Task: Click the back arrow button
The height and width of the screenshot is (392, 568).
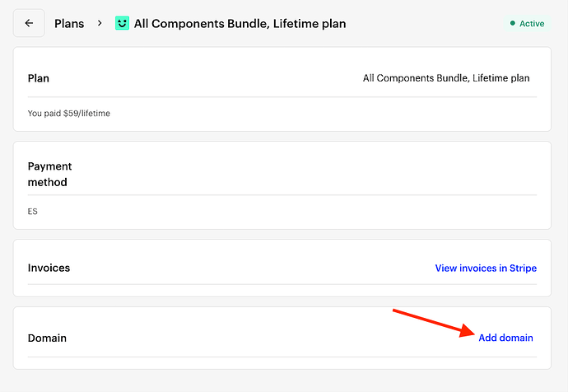Action: 29,23
